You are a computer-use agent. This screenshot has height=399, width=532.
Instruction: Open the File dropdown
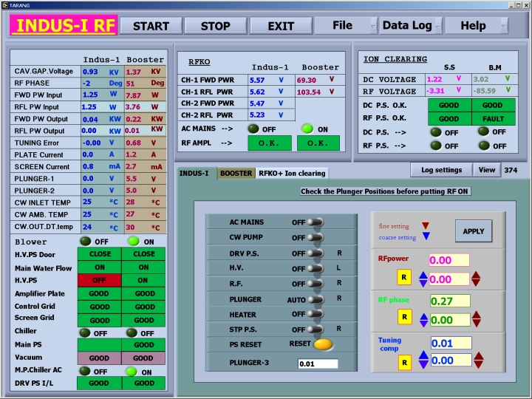point(345,26)
